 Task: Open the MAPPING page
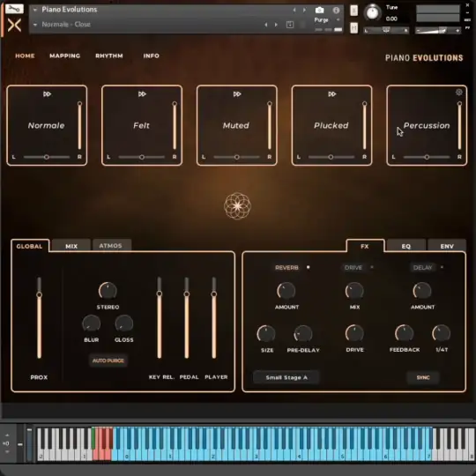pos(64,56)
